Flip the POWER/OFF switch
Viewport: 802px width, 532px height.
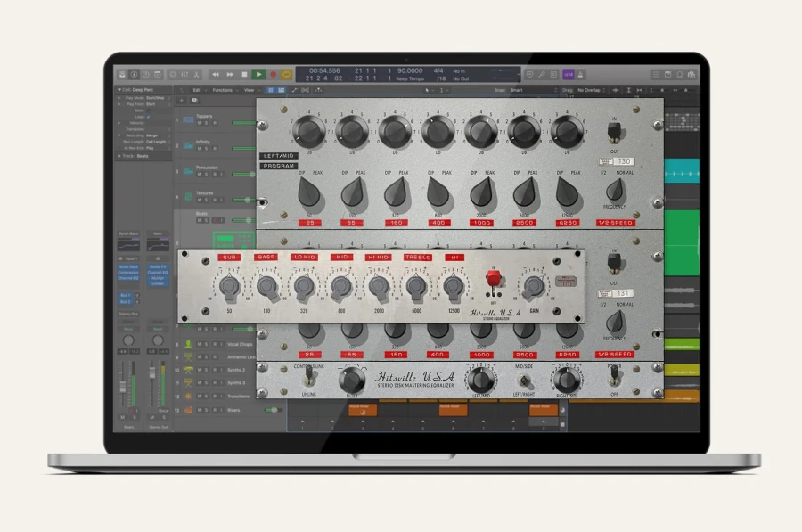614,376
